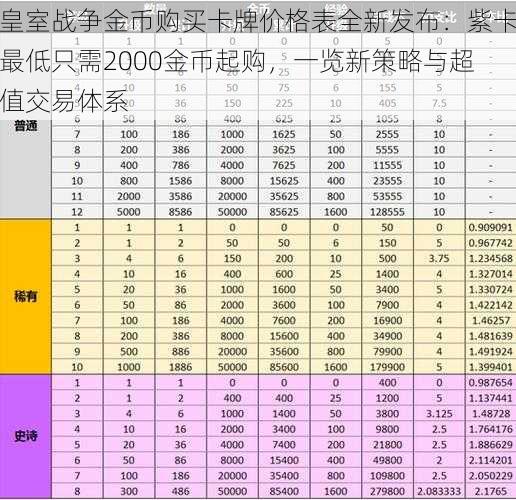Click the cell with 1.886629
The width and height of the screenshot is (516, 500).
pos(490,444)
